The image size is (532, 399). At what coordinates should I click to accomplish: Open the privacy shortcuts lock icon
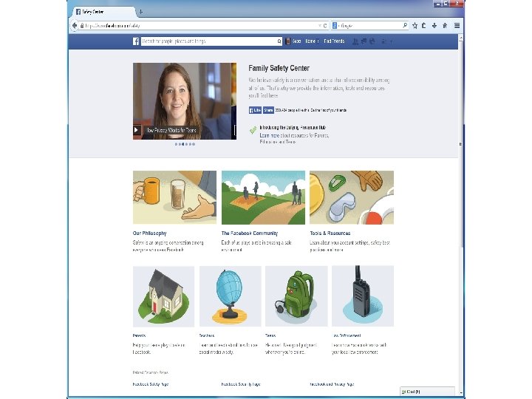(x=383, y=41)
